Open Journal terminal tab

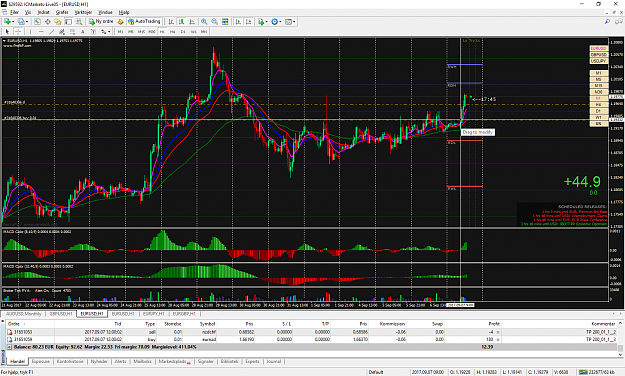click(273, 361)
